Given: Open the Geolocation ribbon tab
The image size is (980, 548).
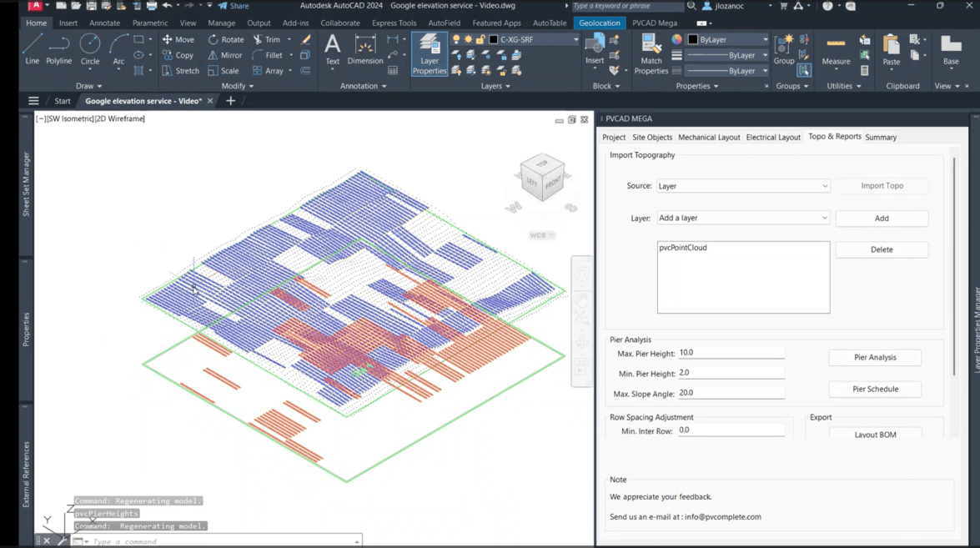Looking at the screenshot, I should (x=600, y=23).
